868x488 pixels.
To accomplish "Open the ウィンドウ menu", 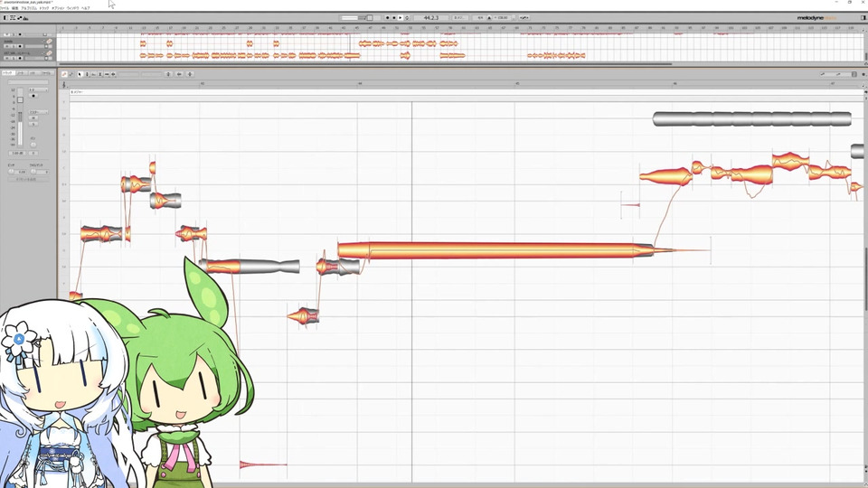I will click(x=72, y=8).
